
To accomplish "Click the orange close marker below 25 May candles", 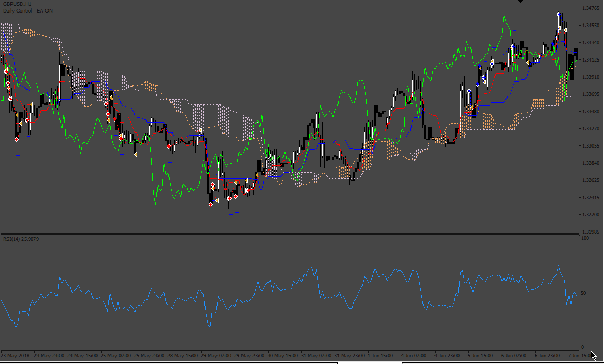I will point(136,155).
